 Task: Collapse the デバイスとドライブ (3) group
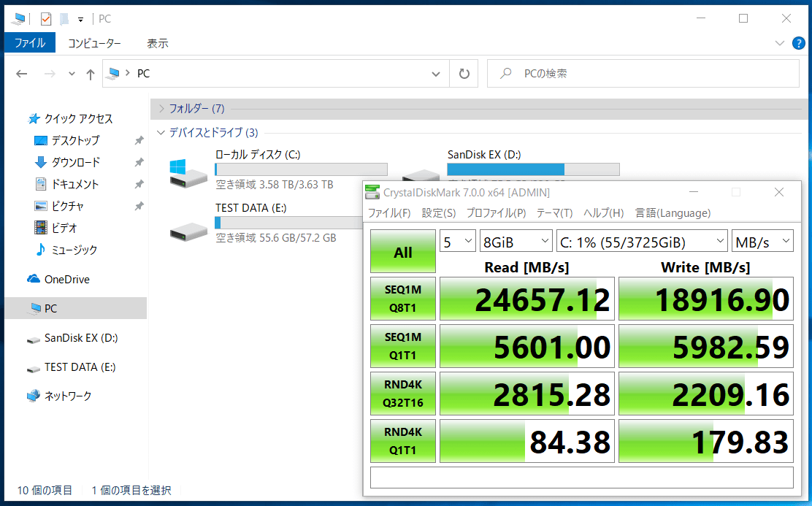coord(161,133)
